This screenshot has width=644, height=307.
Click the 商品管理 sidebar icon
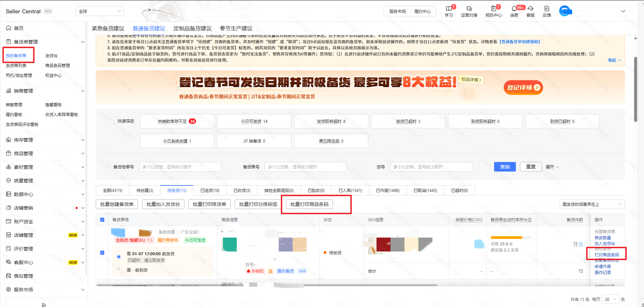click(x=9, y=153)
